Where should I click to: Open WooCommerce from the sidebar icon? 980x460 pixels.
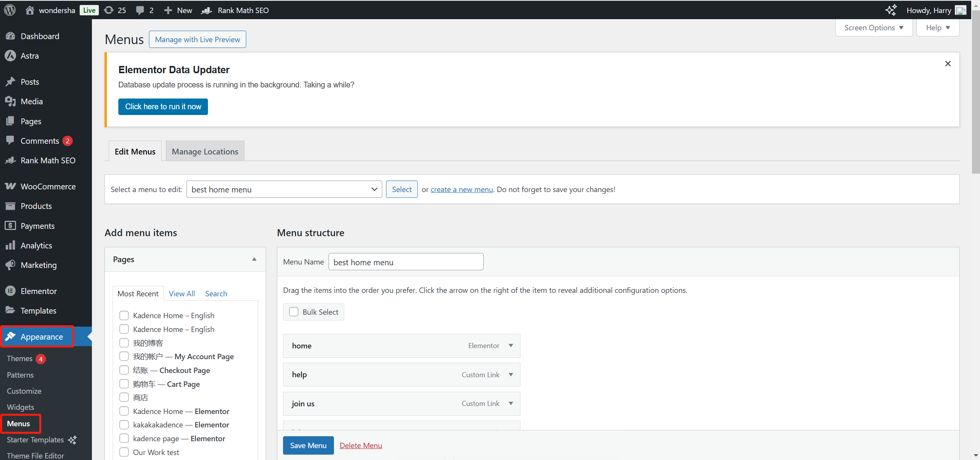pos(10,186)
